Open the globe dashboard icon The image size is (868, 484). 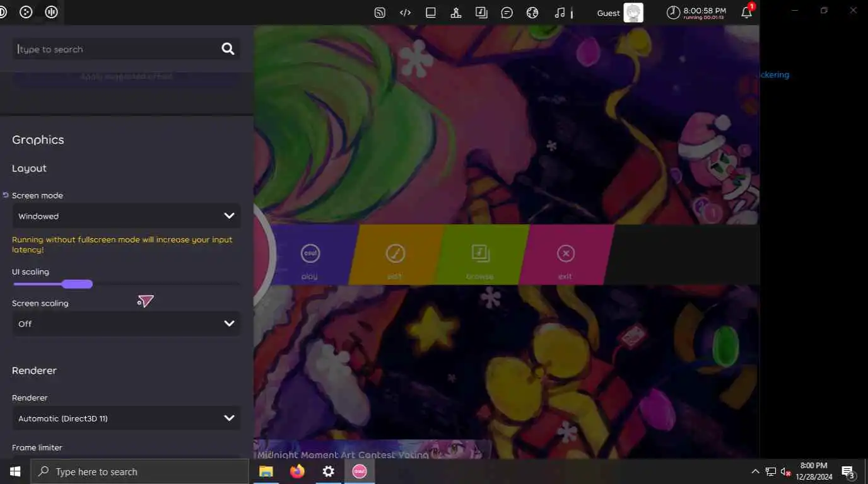click(532, 13)
